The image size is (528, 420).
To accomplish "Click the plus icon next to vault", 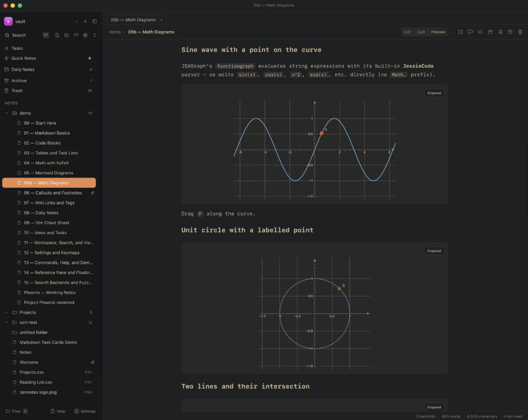I will click(85, 22).
